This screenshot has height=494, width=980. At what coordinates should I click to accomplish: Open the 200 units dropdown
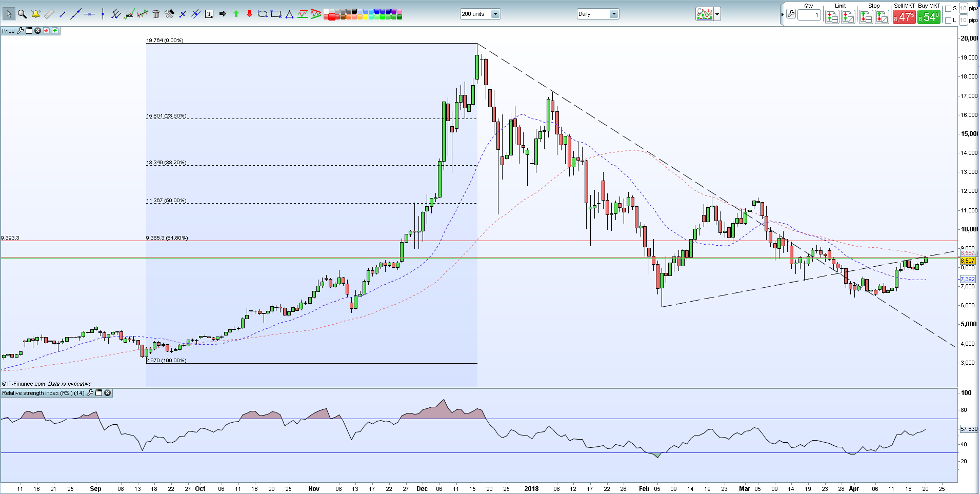point(495,14)
